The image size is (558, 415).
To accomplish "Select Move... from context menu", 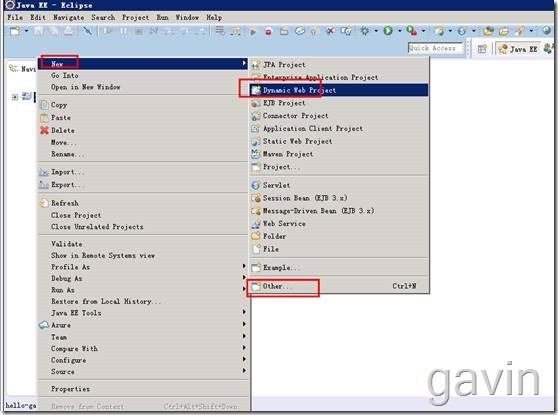I will [63, 142].
